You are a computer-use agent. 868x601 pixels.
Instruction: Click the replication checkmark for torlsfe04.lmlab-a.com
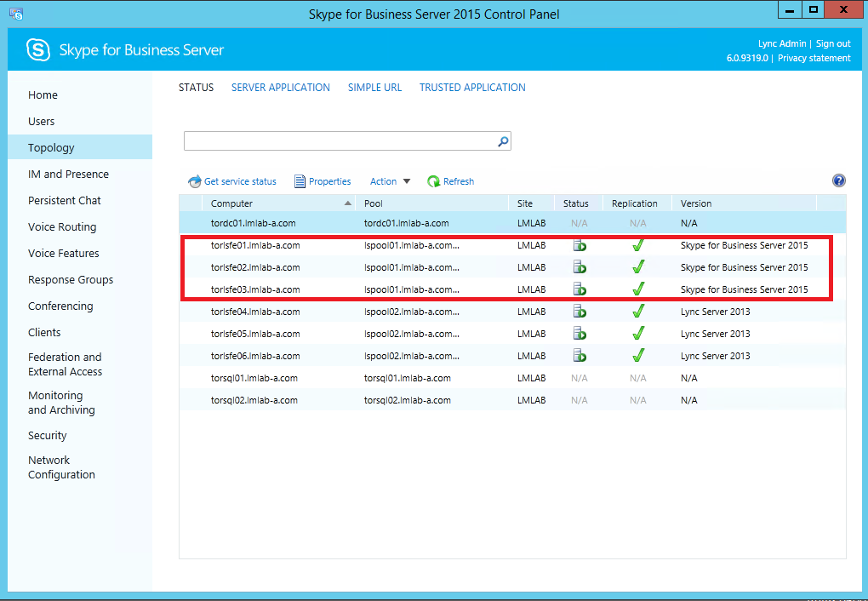tap(638, 311)
